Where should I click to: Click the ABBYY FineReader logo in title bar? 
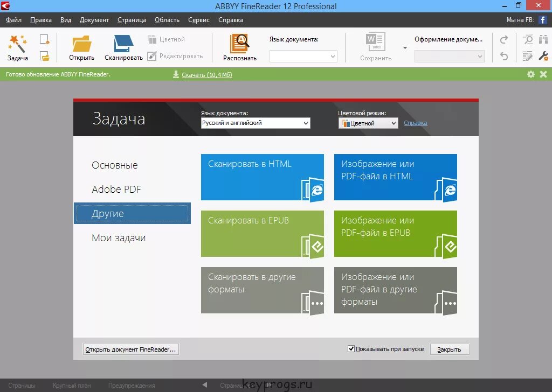tap(5, 5)
